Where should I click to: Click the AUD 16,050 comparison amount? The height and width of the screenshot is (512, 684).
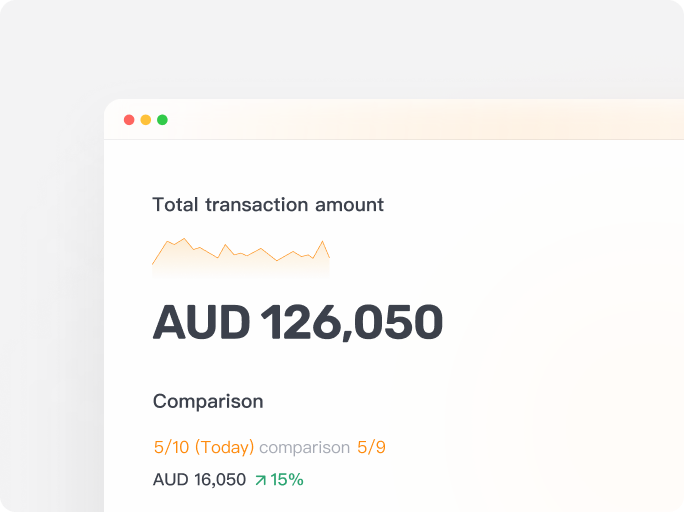click(199, 480)
